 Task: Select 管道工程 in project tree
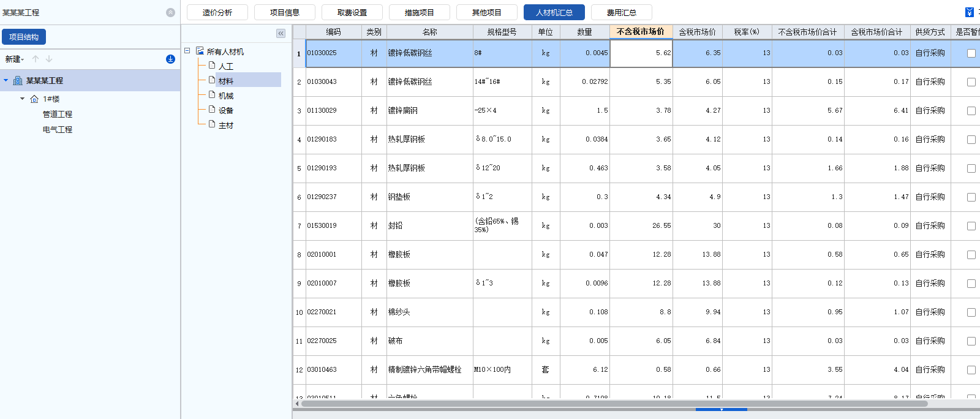pos(58,114)
